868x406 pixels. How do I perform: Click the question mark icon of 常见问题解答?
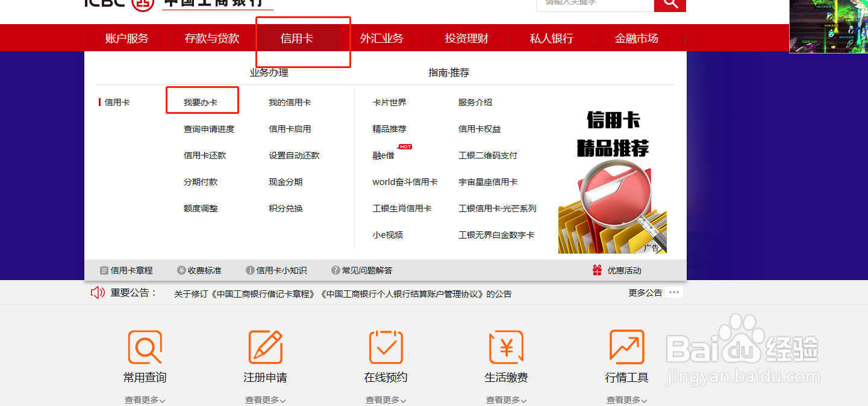tap(336, 270)
